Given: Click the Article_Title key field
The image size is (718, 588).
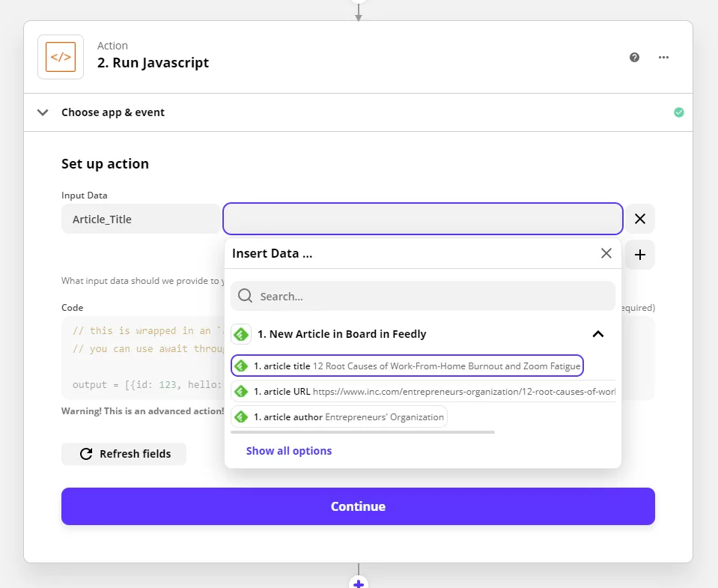Looking at the screenshot, I should tap(141, 219).
